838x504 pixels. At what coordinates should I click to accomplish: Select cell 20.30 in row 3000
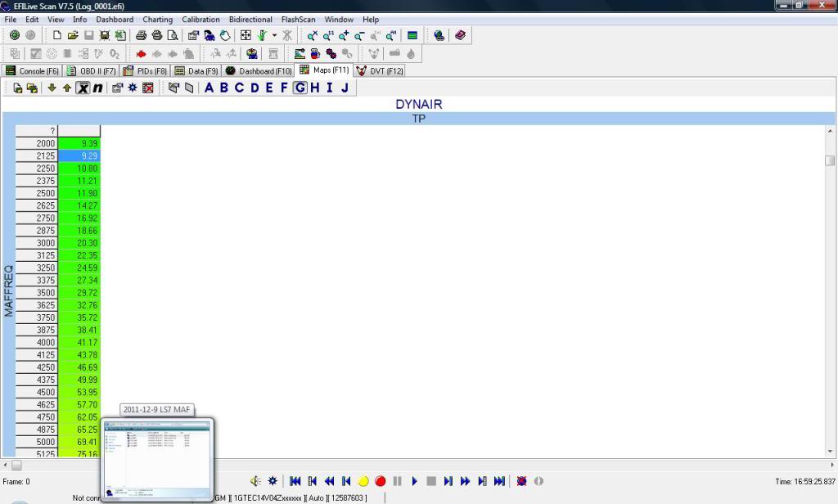tap(79, 243)
